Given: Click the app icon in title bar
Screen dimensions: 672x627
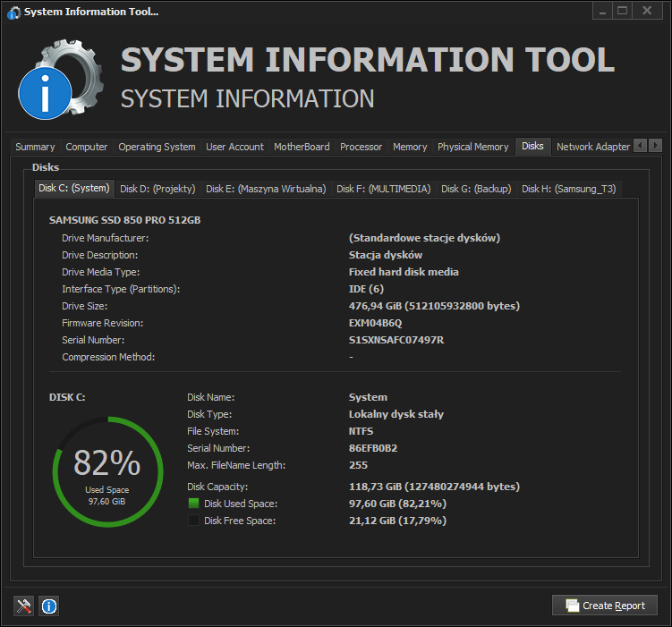Looking at the screenshot, I should pyautogui.click(x=13, y=13).
